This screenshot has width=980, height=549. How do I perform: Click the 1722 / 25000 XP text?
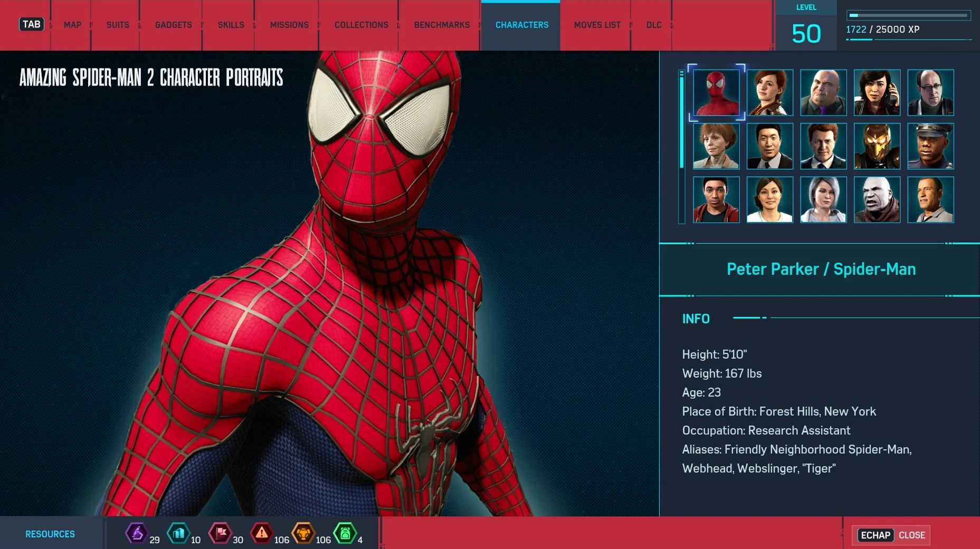tap(883, 30)
